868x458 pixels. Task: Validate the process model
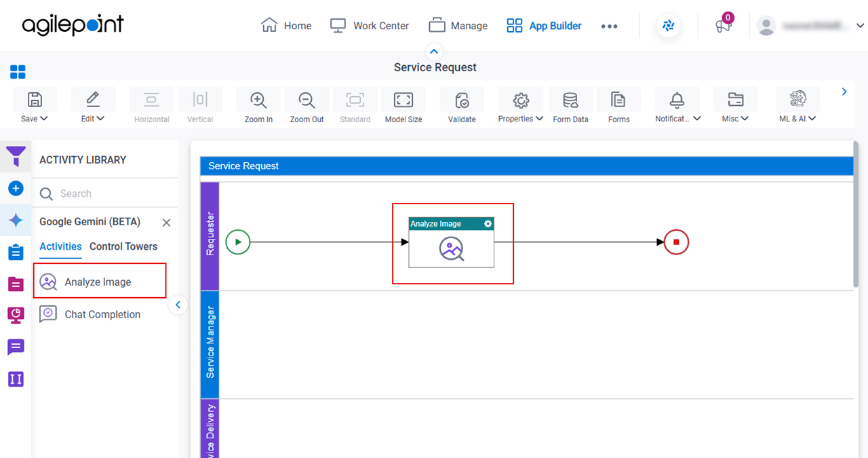coord(462,100)
